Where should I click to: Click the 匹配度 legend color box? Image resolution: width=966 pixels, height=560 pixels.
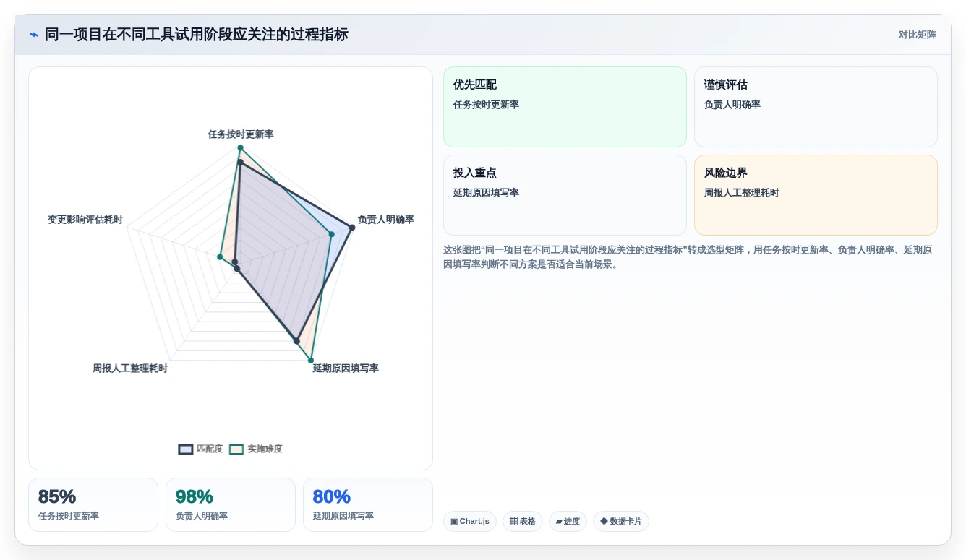pyautogui.click(x=186, y=449)
